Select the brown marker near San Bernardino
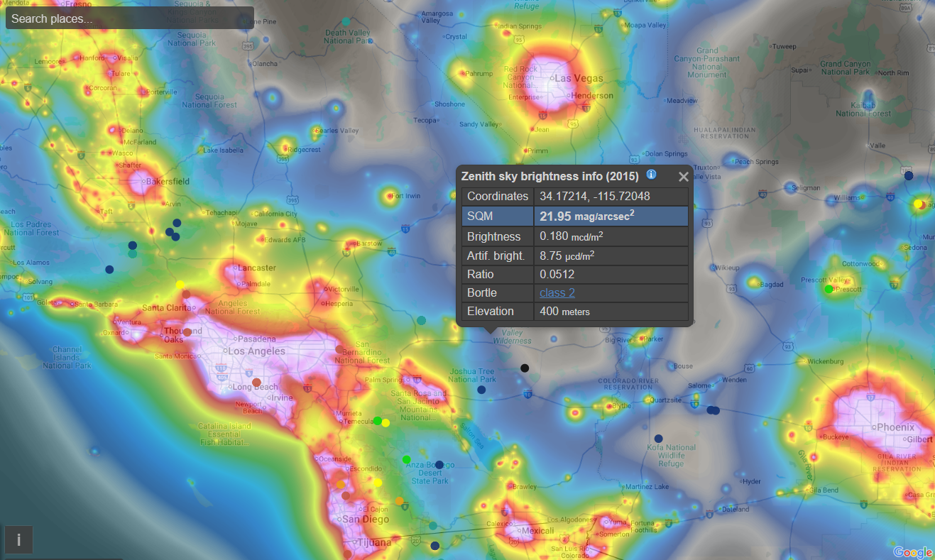This screenshot has height=560, width=935. pyautogui.click(x=339, y=348)
